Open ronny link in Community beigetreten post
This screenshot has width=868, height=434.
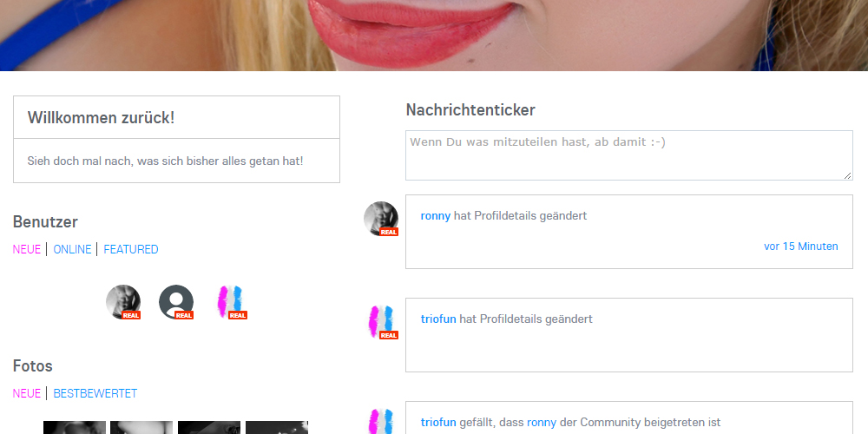coord(542,423)
